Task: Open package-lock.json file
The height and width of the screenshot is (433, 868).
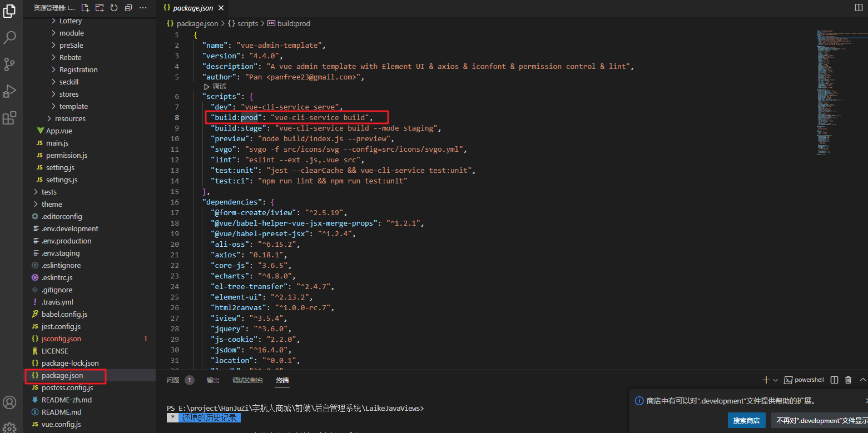Action: tap(70, 363)
